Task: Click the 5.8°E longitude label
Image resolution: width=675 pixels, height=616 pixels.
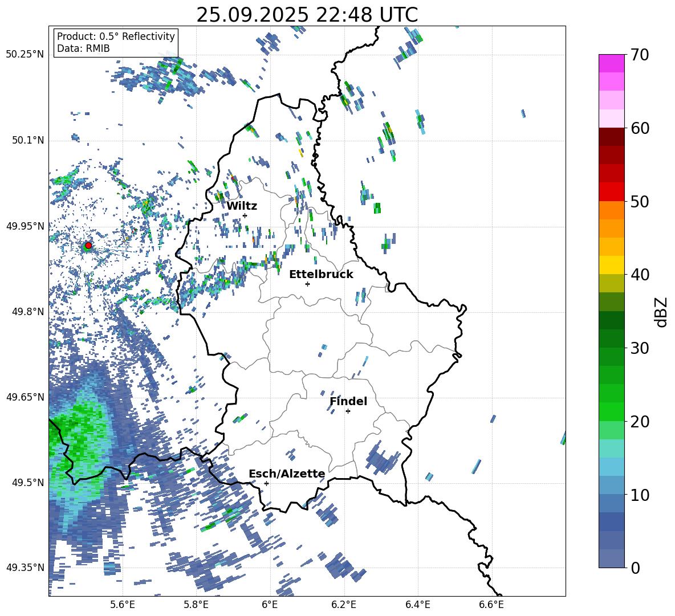Action: (x=196, y=605)
